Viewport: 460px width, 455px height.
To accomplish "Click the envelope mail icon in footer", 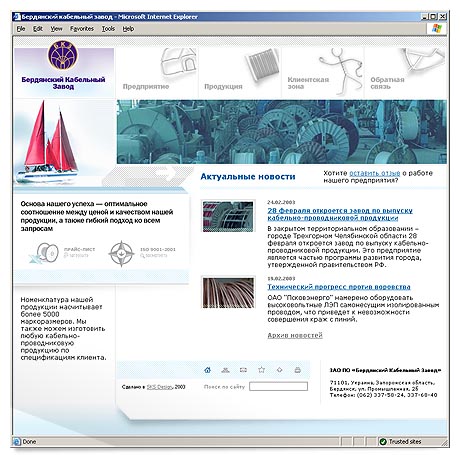I will pyautogui.click(x=243, y=370).
